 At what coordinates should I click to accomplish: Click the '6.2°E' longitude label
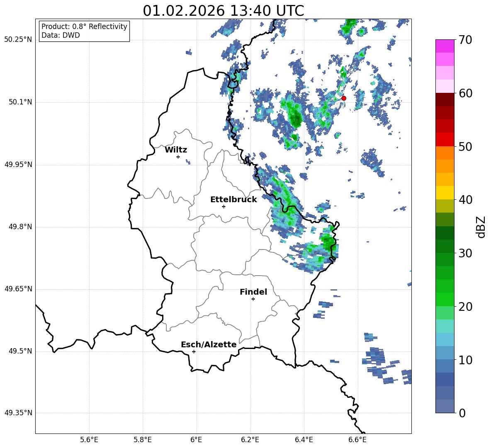coord(250,440)
